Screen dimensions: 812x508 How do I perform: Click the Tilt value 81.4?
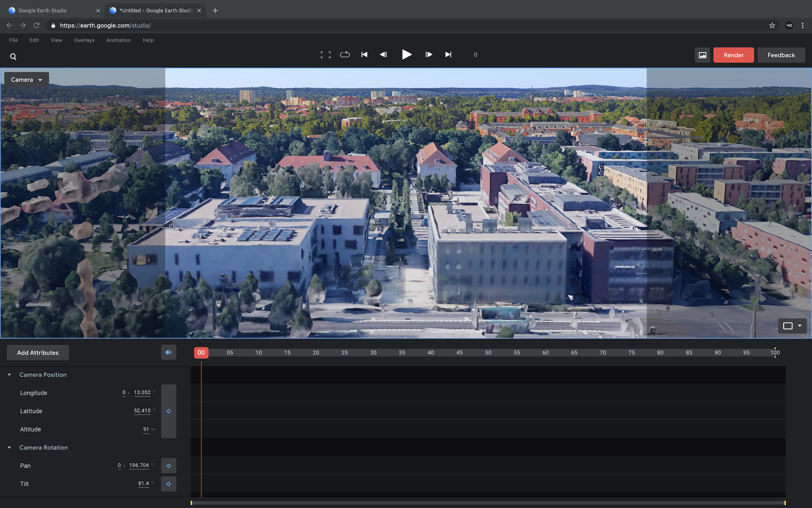(143, 483)
